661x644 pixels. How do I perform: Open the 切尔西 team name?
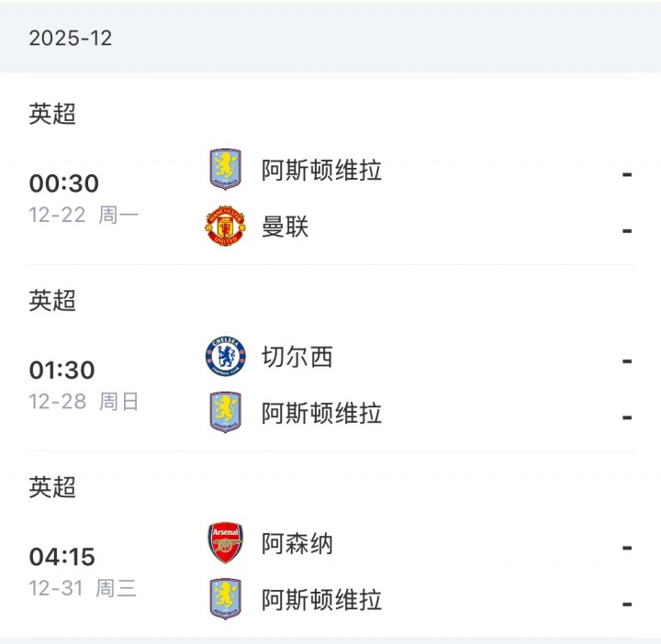[297, 357]
